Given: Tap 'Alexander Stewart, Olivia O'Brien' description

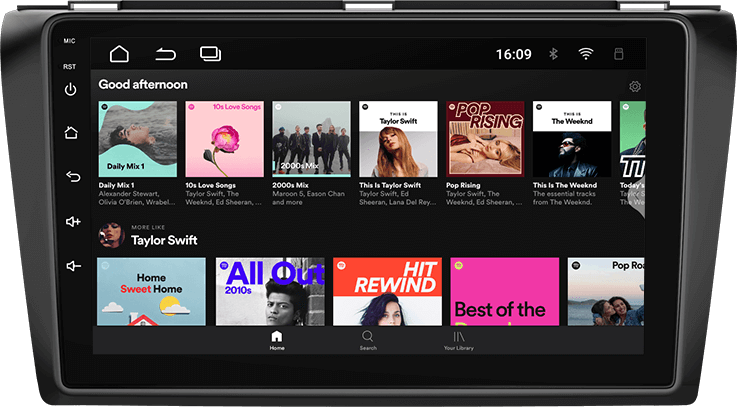Looking at the screenshot, I should coord(137,198).
